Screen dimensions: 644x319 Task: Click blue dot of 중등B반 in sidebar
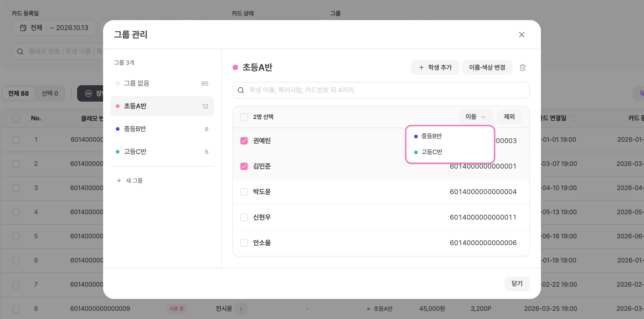click(x=117, y=129)
